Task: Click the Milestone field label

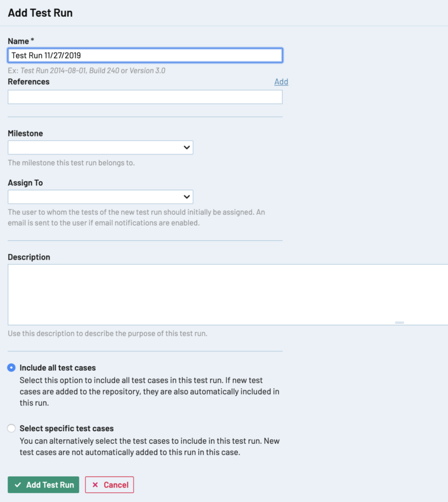Action: (25, 133)
